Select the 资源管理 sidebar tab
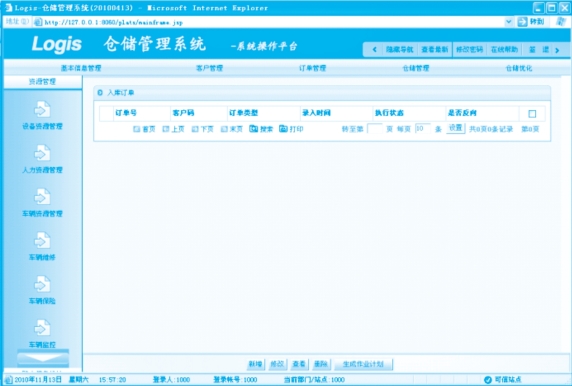The width and height of the screenshot is (572, 386). [42, 82]
